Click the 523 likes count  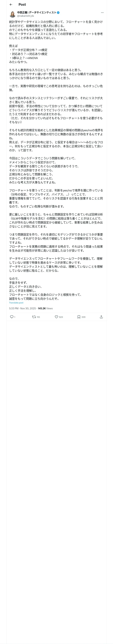pyautogui.click(x=61, y=317)
